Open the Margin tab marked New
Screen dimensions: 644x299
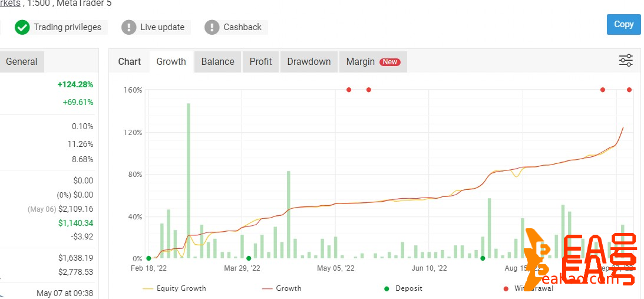[x=372, y=62]
